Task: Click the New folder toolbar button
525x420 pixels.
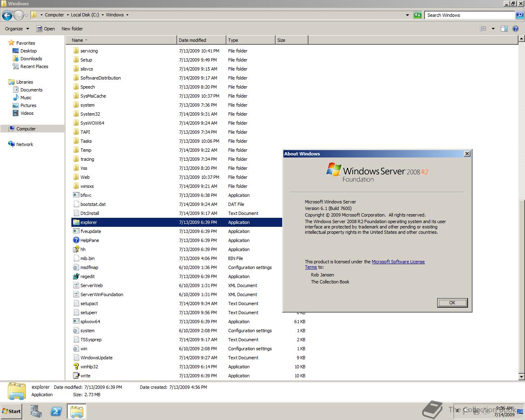Action: click(72, 29)
